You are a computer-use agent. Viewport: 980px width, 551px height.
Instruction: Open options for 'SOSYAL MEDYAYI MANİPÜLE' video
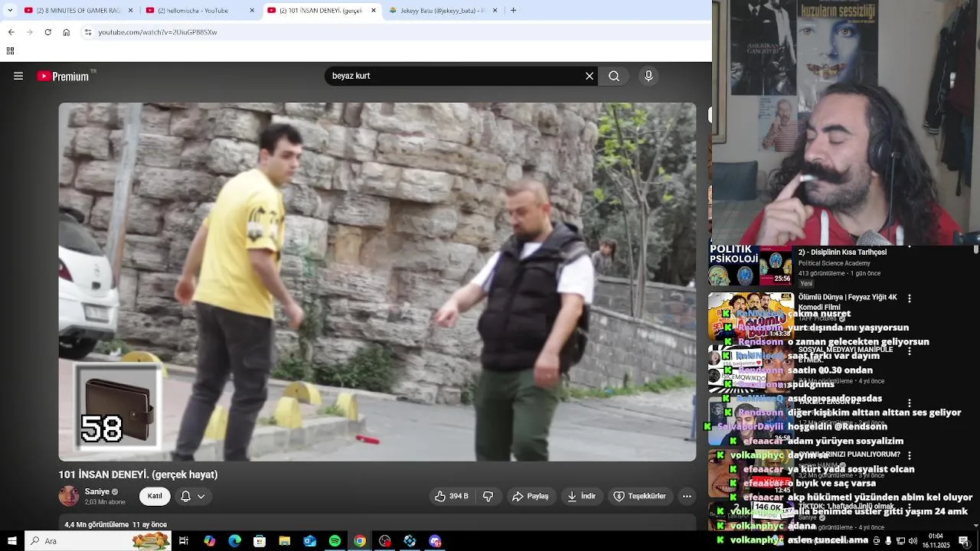910,350
